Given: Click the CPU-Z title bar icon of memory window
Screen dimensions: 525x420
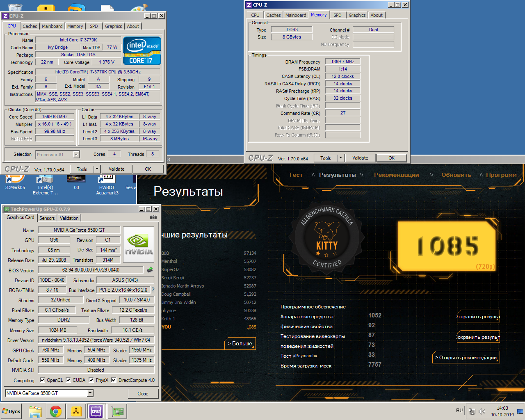Looking at the screenshot, I should tap(249, 5).
